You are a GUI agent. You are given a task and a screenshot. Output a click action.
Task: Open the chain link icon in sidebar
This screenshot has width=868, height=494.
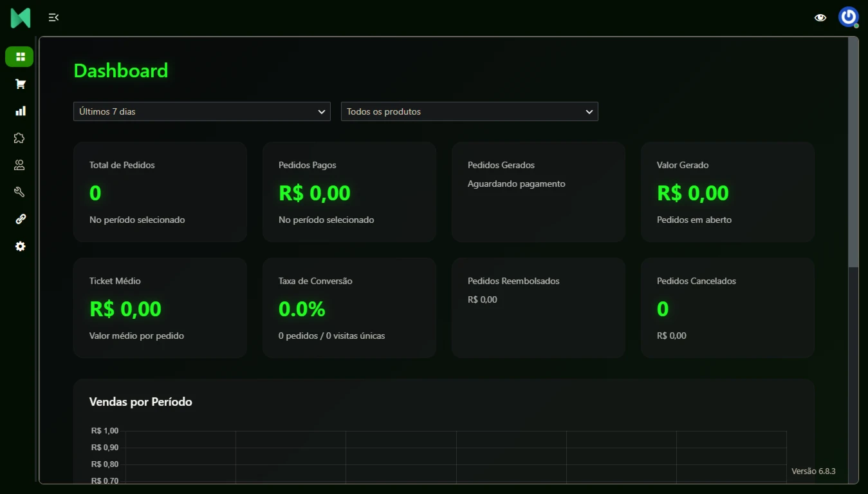click(x=20, y=220)
